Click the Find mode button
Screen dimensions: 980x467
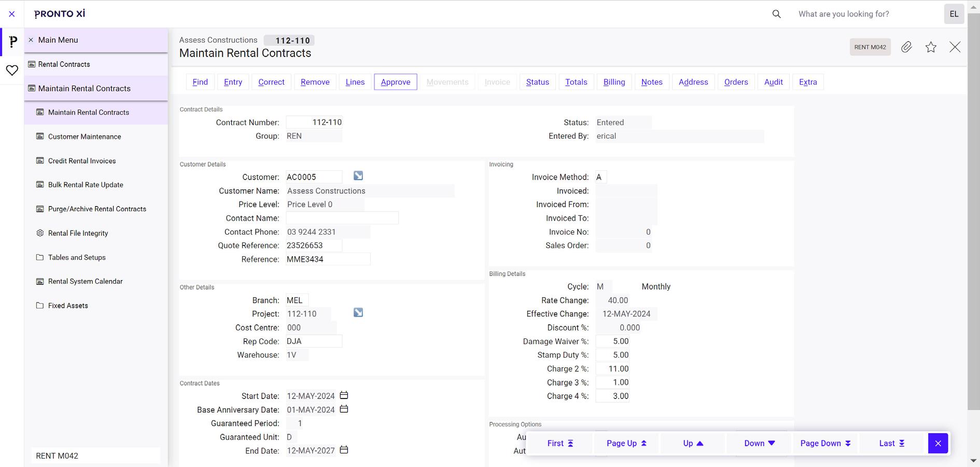(x=200, y=82)
